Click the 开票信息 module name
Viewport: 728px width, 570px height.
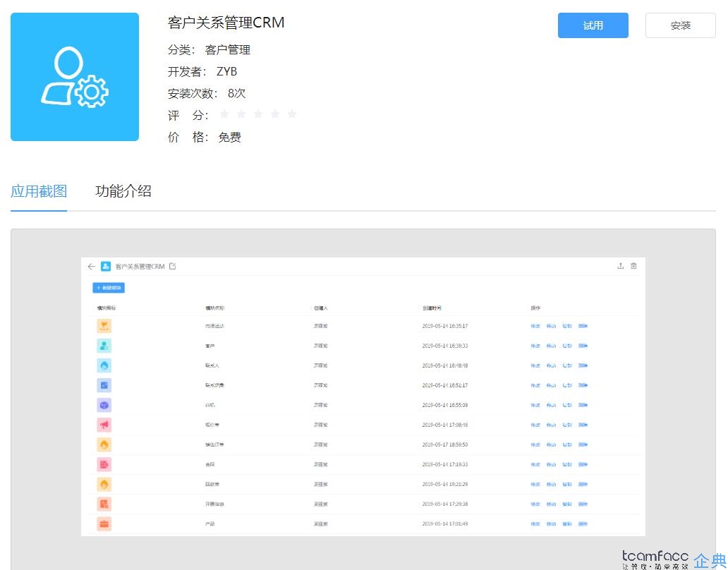pos(214,504)
